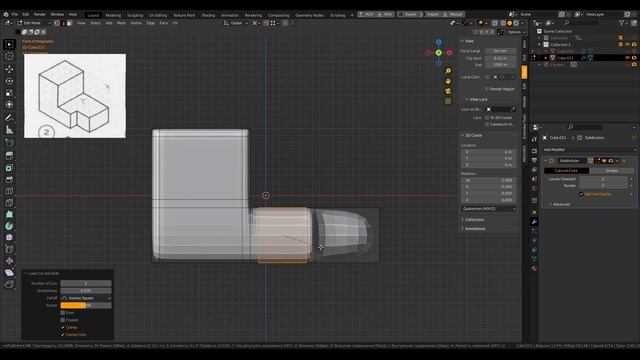Screen dimensions: 640x360
Task: Select the Inset Faces tool
Action: tap(9, 167)
